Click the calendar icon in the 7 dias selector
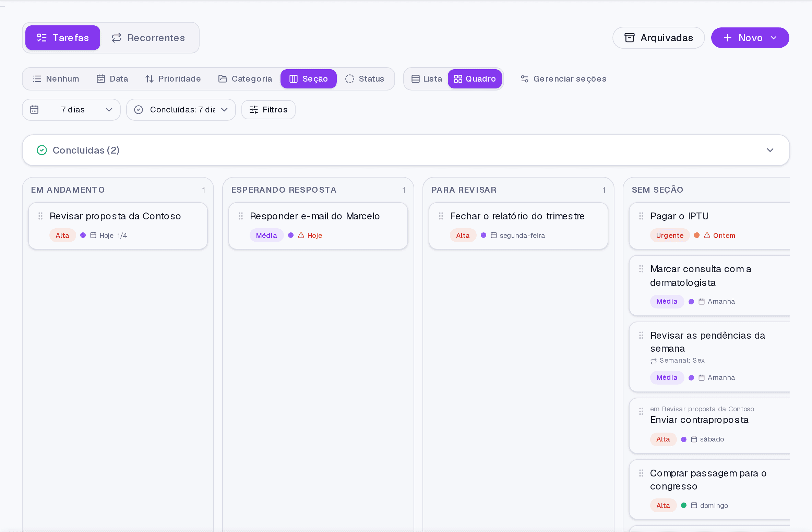 [34, 110]
